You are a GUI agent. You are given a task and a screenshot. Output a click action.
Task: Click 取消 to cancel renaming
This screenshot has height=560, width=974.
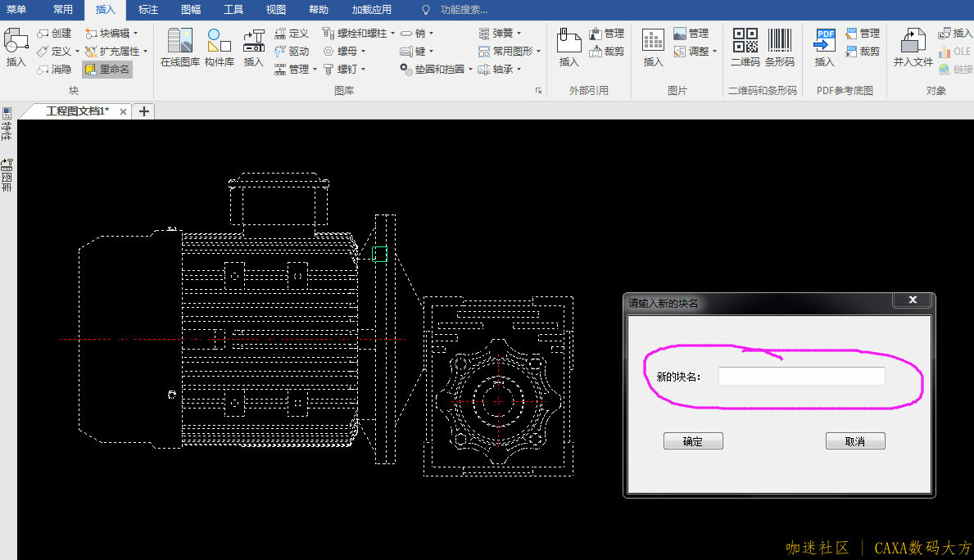click(x=855, y=441)
